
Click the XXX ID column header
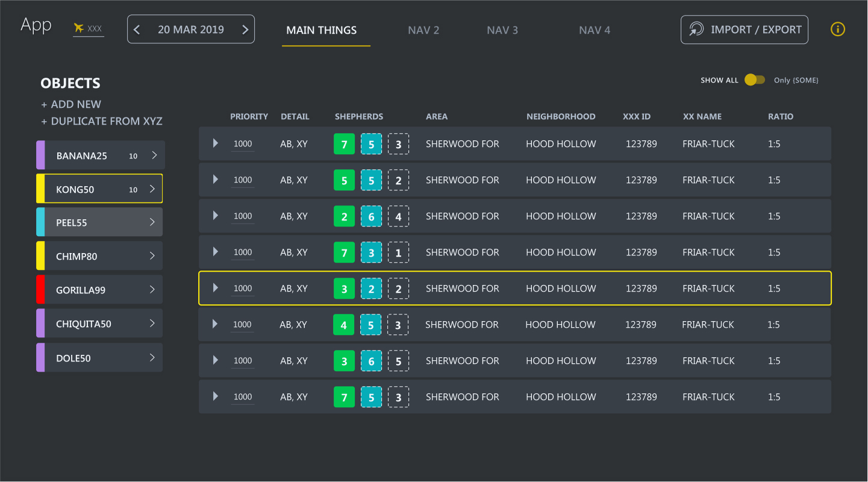pos(637,116)
